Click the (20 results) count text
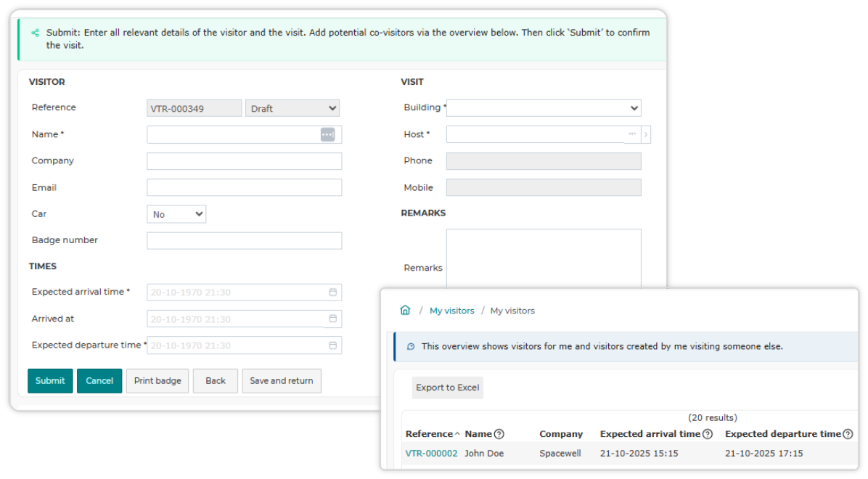This screenshot has width=868, height=479. 713,417
